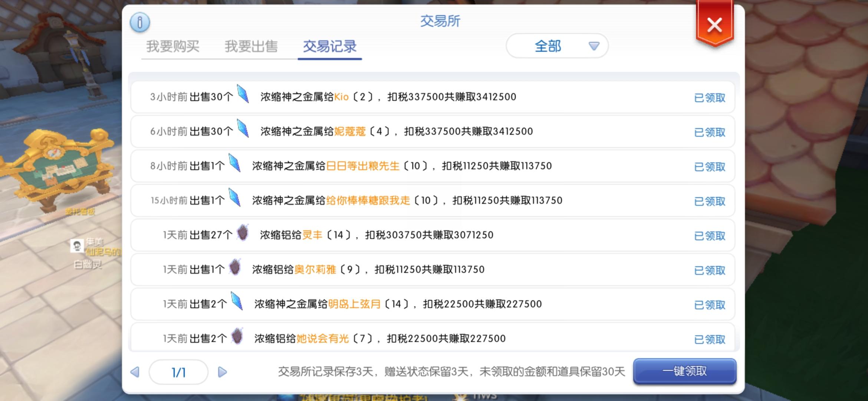The image size is (868, 401).
Task: Close the 交易所 window with red X
Action: pos(714,25)
